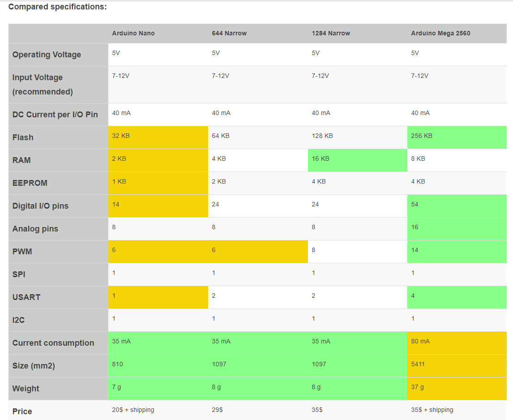Click the Arduino Nano column header

tap(133, 33)
